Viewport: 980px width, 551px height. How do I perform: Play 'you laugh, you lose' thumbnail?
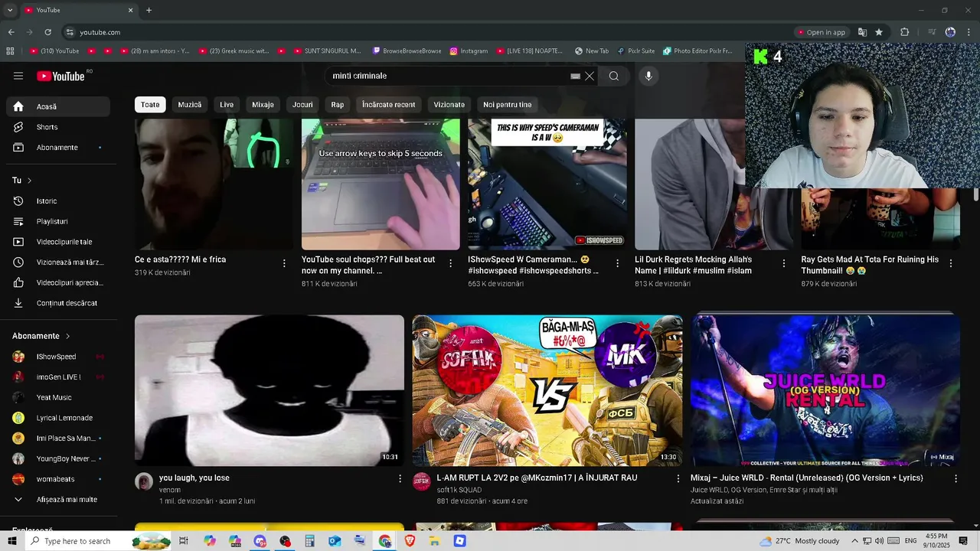(269, 390)
